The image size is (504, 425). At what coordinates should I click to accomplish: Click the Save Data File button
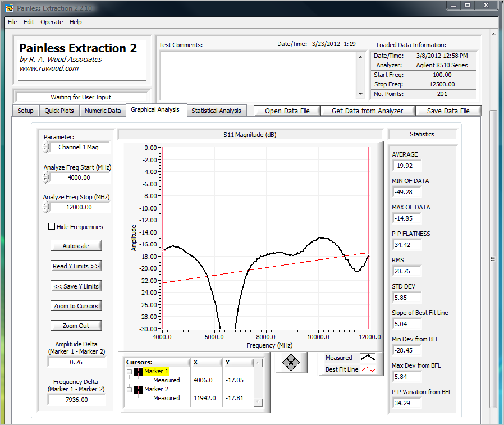click(448, 111)
